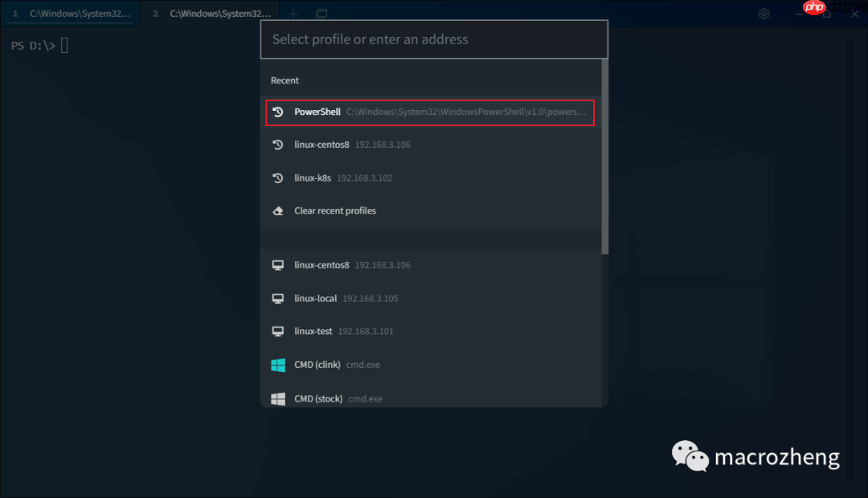The height and width of the screenshot is (498, 868).
Task: Click monitor icon beside linux-centos8 profile
Action: [x=278, y=265]
